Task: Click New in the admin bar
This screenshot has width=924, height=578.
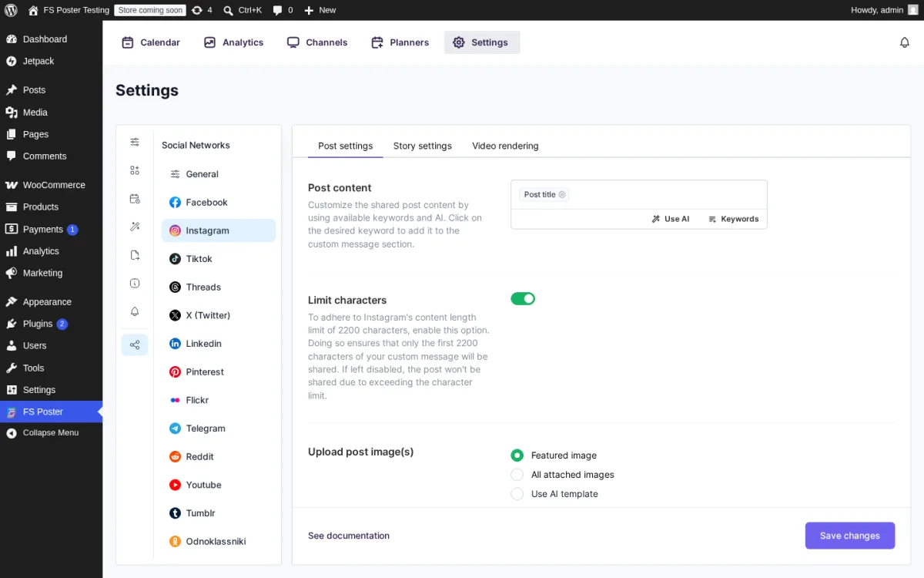Action: click(320, 10)
